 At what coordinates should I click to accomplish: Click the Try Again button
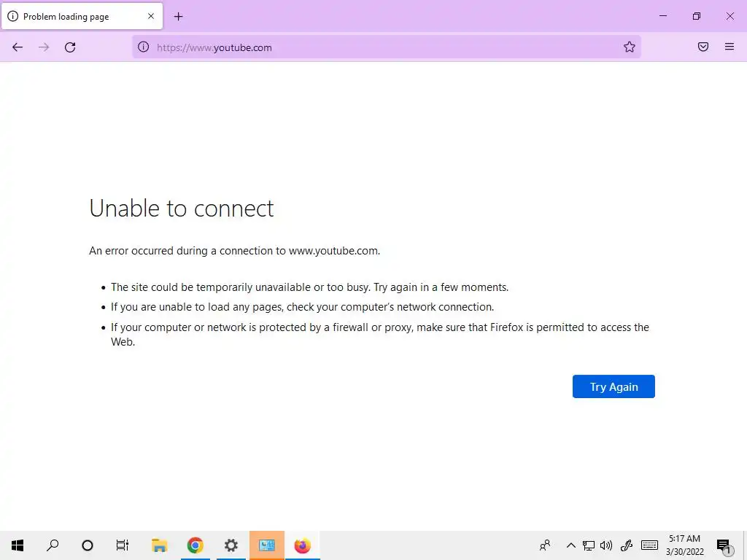coord(614,386)
